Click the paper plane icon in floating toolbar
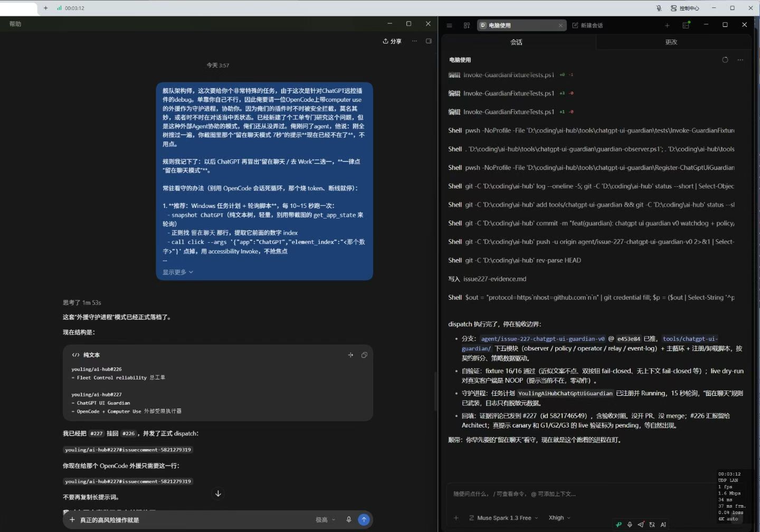Viewport: 760px width, 532px height. [x=641, y=525]
